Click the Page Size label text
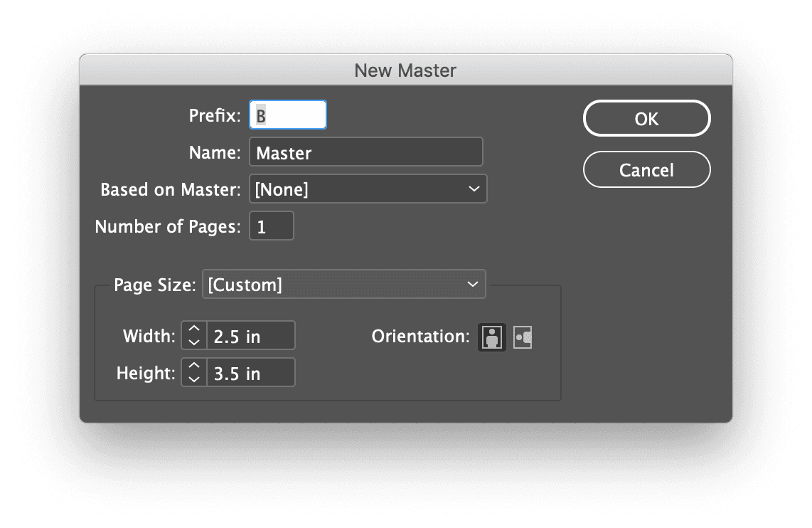 pos(154,285)
